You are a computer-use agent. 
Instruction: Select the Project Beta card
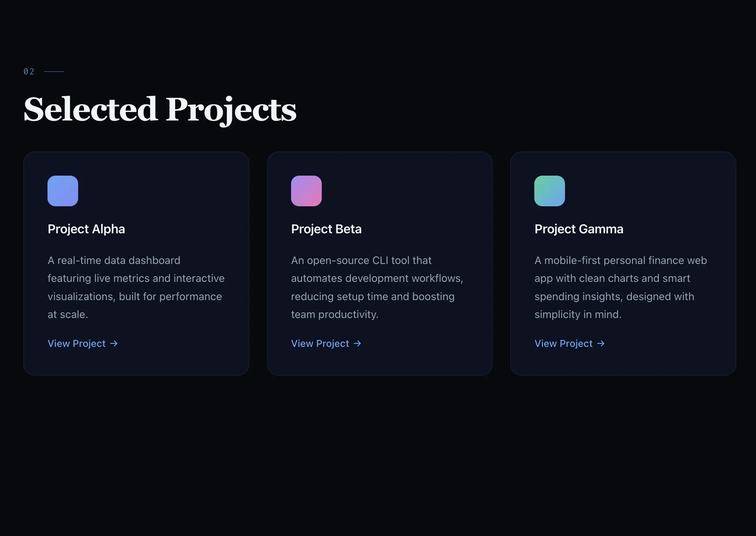pyautogui.click(x=379, y=263)
